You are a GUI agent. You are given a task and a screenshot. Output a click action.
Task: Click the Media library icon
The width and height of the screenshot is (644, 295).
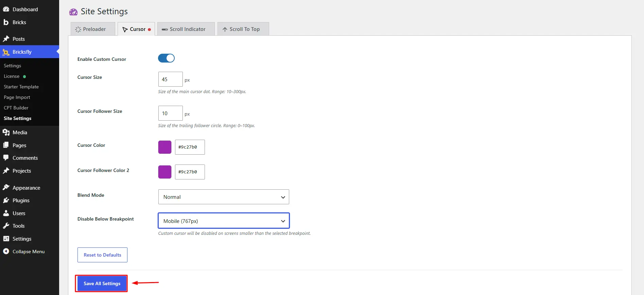pos(6,132)
